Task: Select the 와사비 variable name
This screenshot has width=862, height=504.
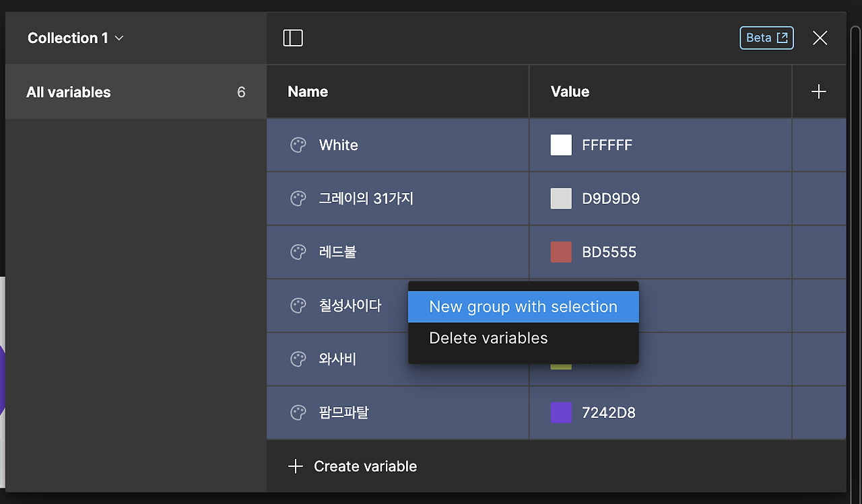Action: tap(337, 359)
